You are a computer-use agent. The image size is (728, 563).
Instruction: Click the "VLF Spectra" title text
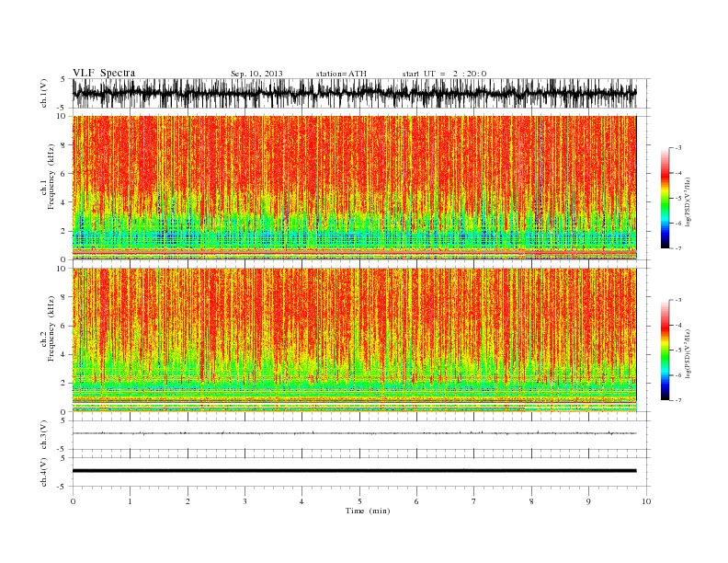(104, 73)
